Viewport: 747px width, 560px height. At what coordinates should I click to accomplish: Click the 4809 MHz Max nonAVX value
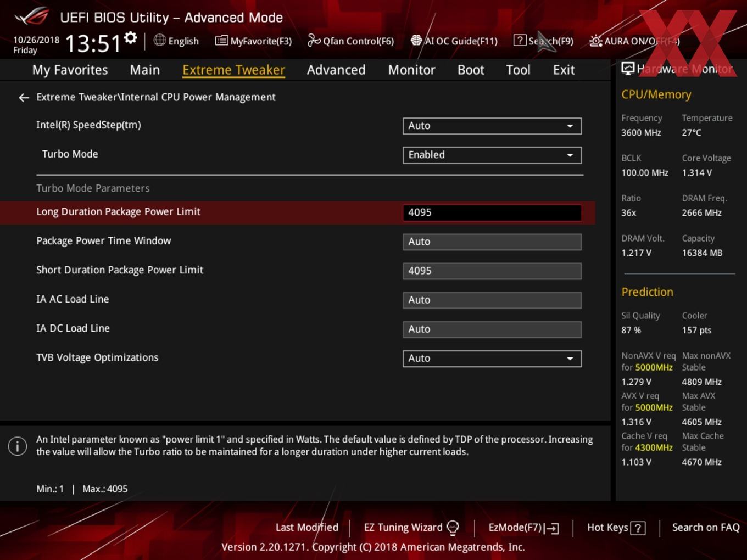click(x=701, y=382)
